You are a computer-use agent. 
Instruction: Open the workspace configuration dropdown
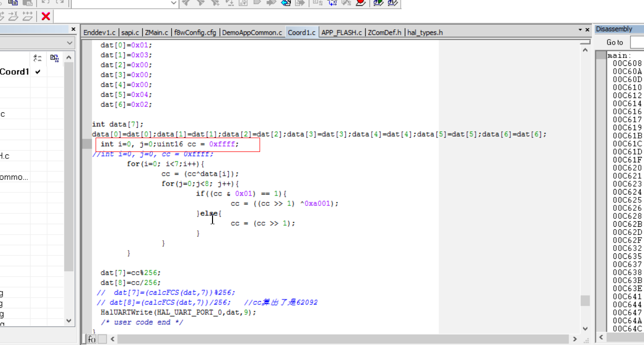pyautogui.click(x=69, y=43)
